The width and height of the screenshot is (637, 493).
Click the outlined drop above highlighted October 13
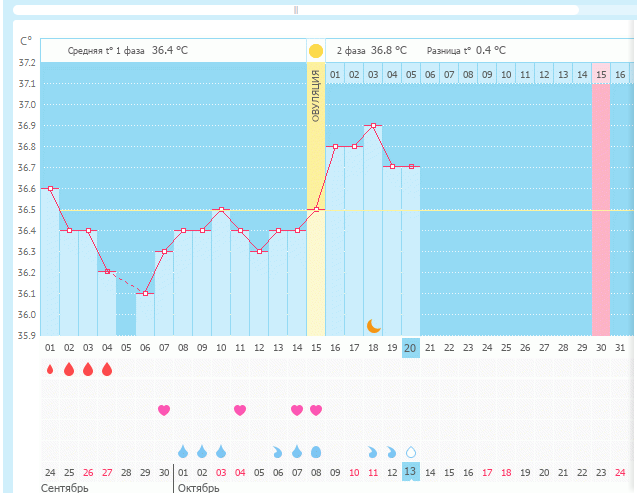(x=411, y=451)
